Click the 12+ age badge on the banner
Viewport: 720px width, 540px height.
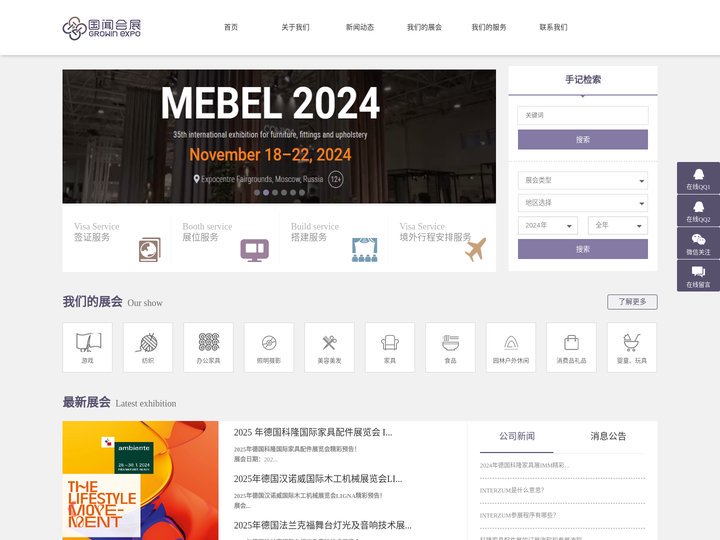(x=336, y=179)
